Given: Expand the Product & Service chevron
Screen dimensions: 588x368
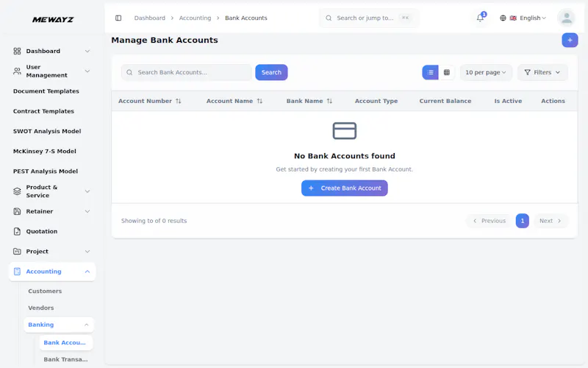Looking at the screenshot, I should pyautogui.click(x=87, y=191).
